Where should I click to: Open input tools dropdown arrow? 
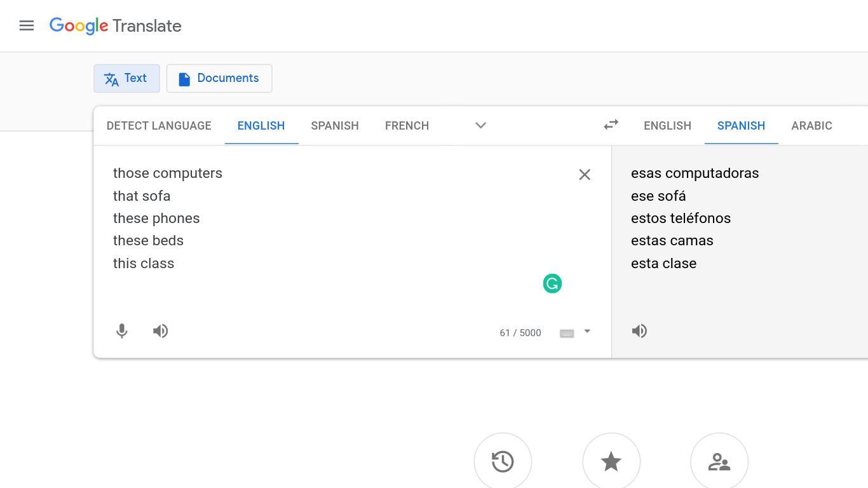587,331
